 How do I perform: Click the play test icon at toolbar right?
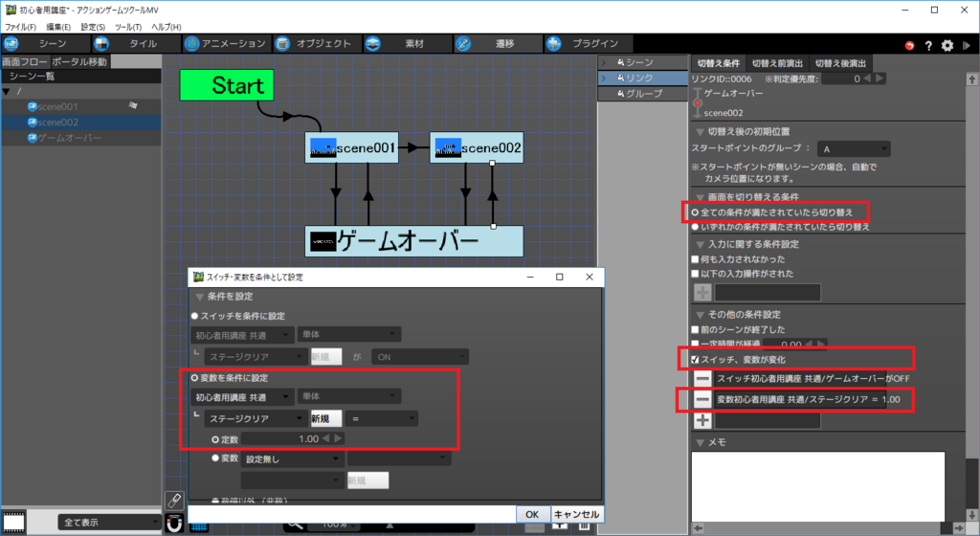(967, 46)
